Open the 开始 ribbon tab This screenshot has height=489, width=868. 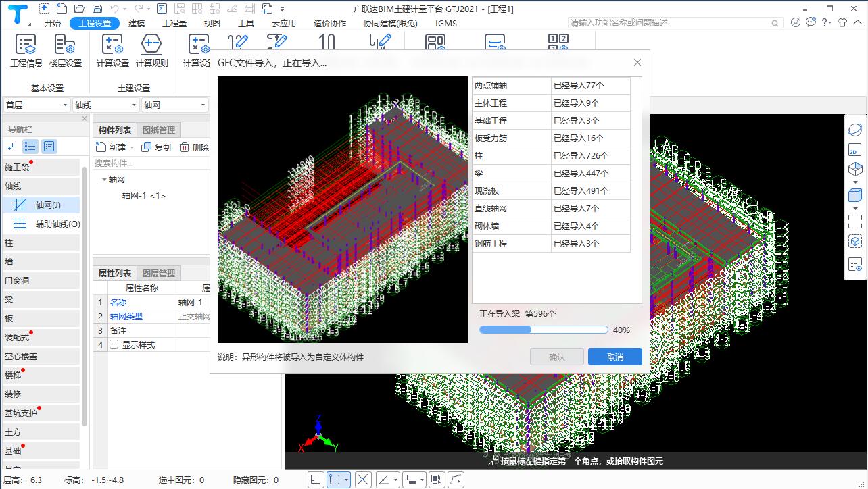click(53, 23)
